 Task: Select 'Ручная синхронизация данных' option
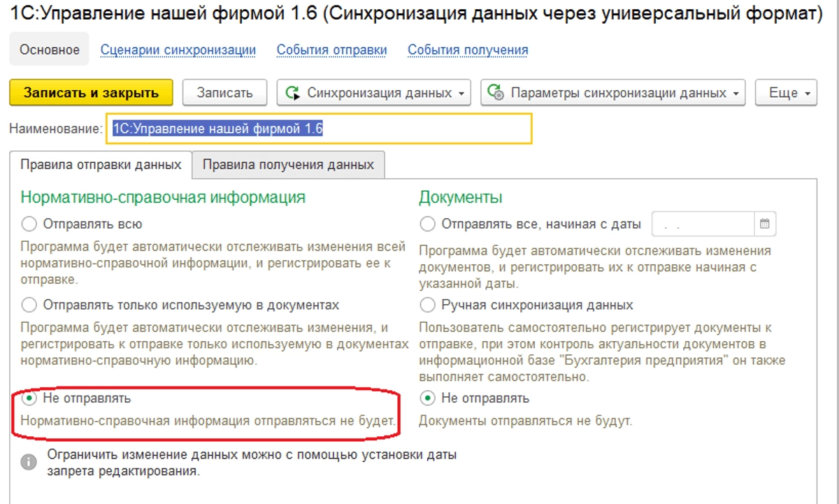coord(427,305)
